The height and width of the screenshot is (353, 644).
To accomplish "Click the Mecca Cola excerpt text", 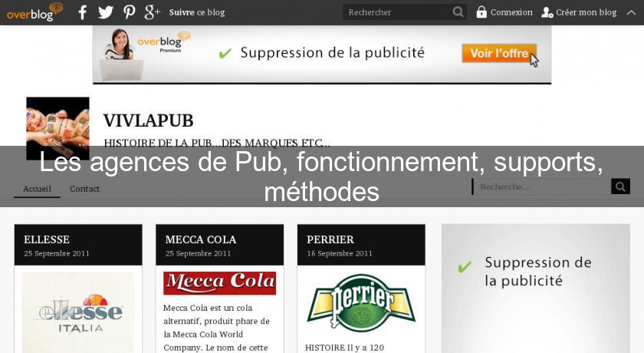I will point(216,328).
